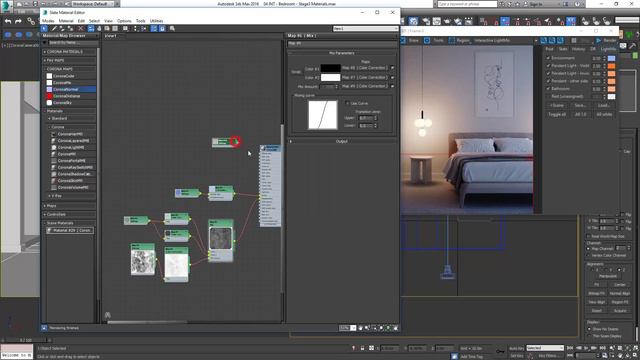Enable the Rest (unassigned) checkbox
Screen dimensions: 640x360
coord(548,96)
